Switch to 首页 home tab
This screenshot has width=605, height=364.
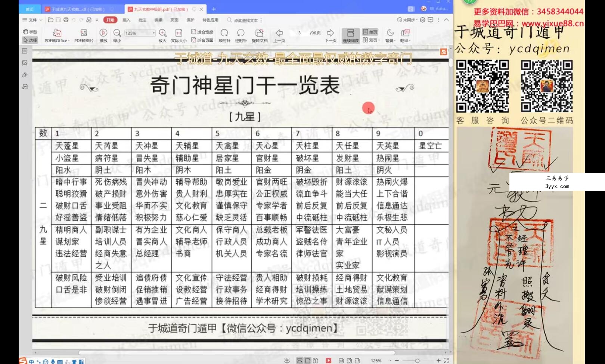30,9
